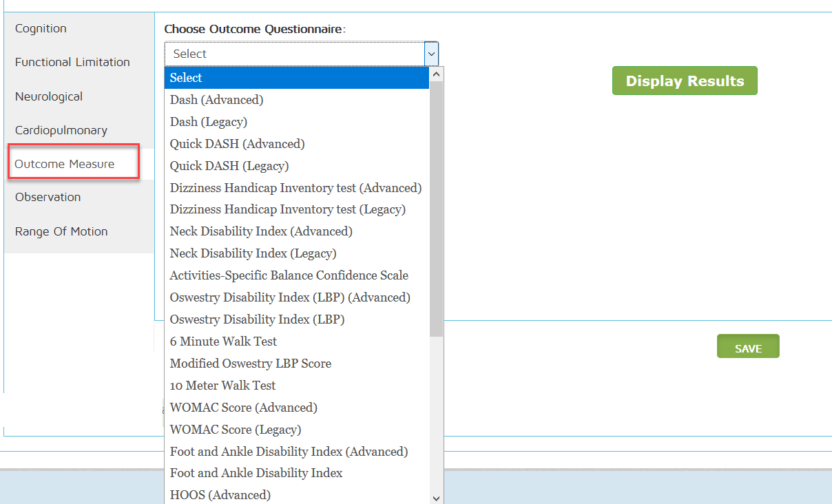Pick the 10 Meter Walk Test option
832x504 pixels.
[x=222, y=386]
